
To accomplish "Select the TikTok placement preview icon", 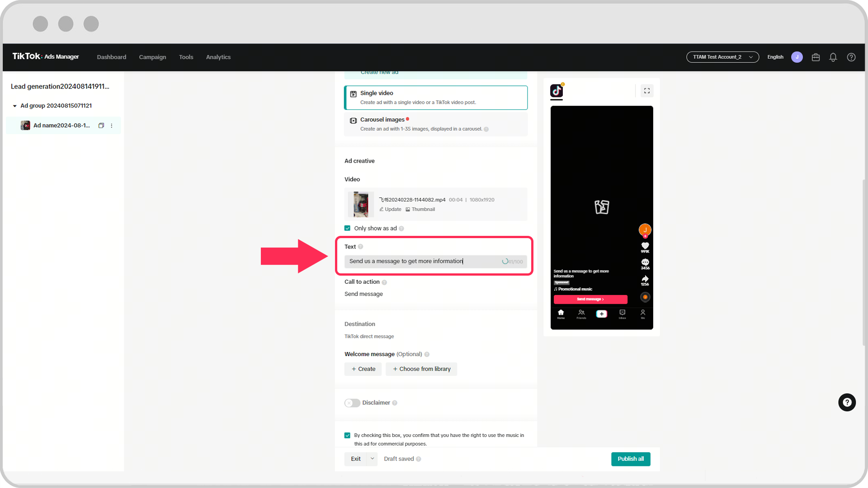I will (x=557, y=91).
